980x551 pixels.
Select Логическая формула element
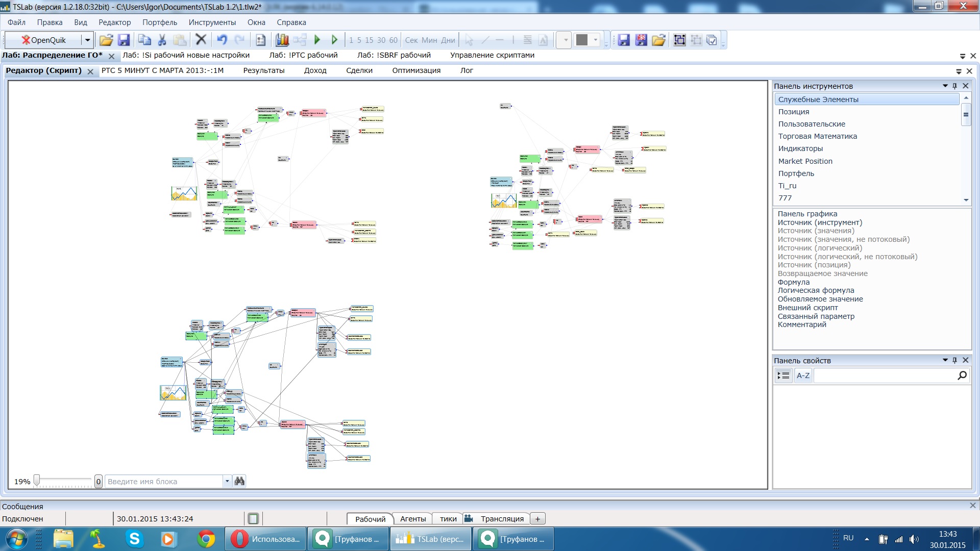816,290
